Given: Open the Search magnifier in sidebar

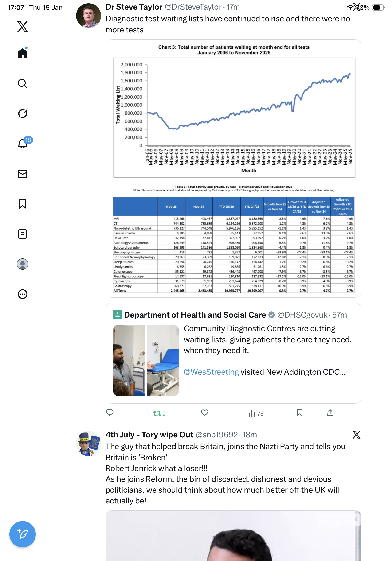Looking at the screenshot, I should (x=23, y=84).
